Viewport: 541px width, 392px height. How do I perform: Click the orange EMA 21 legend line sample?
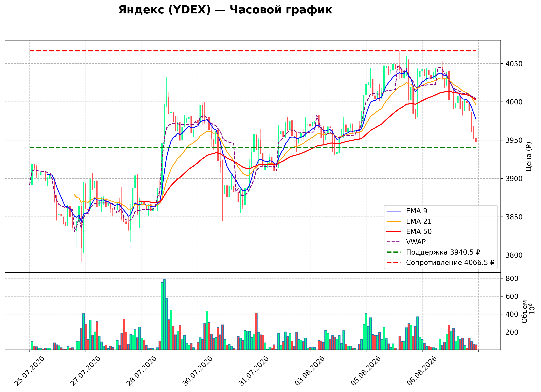394,221
